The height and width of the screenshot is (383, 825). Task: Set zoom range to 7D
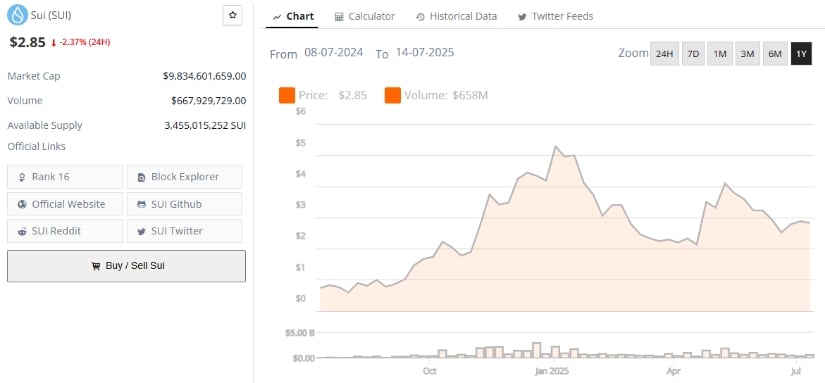click(693, 54)
